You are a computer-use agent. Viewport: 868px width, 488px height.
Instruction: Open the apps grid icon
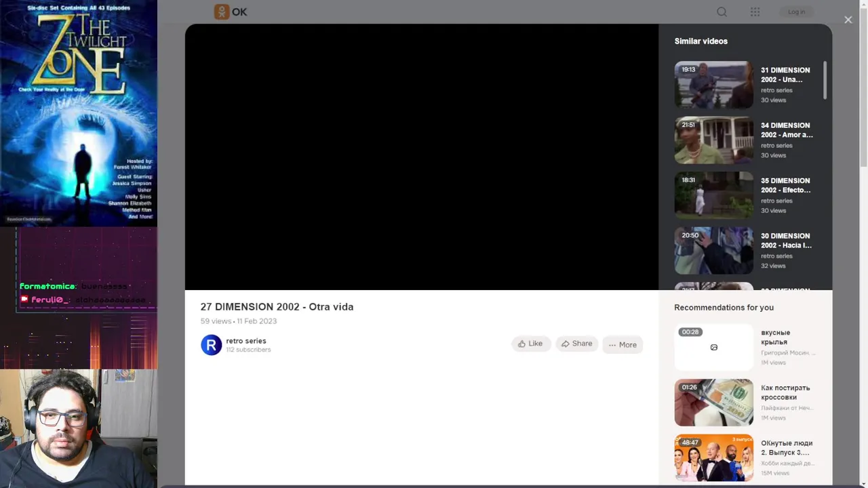click(755, 12)
